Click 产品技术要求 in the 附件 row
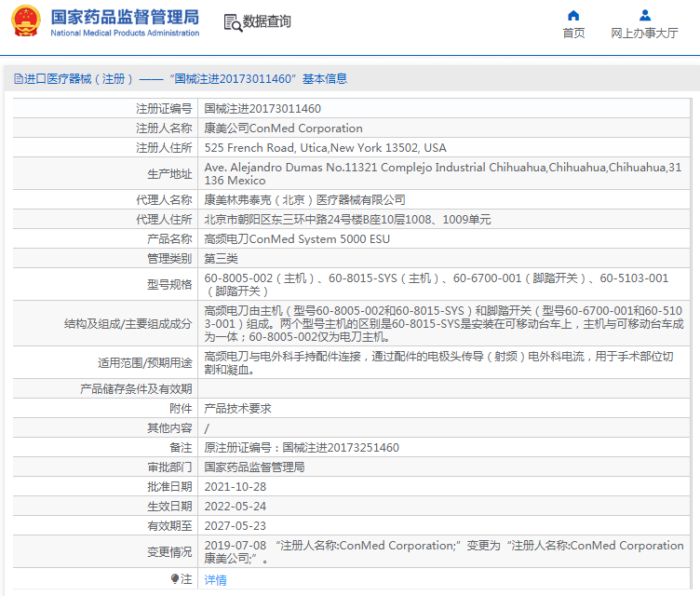Viewport: 700px width, 596px height. click(x=237, y=409)
